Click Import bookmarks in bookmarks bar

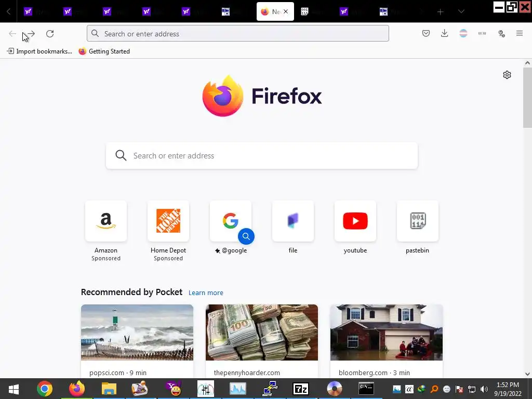[x=39, y=51]
